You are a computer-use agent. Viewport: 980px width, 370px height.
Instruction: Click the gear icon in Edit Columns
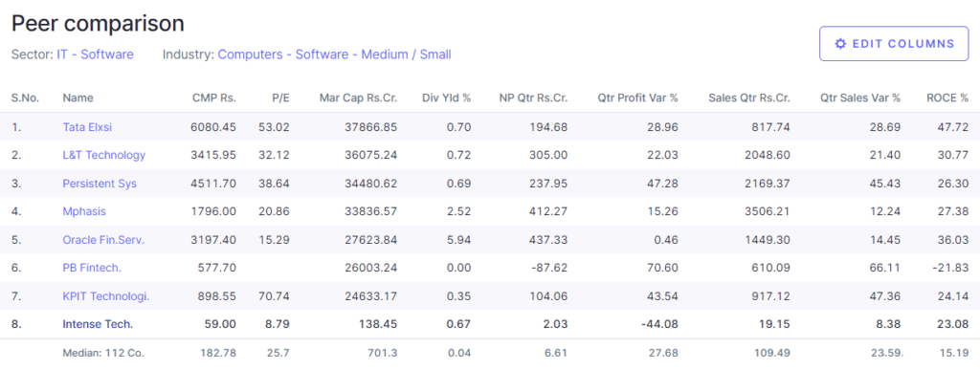click(x=840, y=44)
